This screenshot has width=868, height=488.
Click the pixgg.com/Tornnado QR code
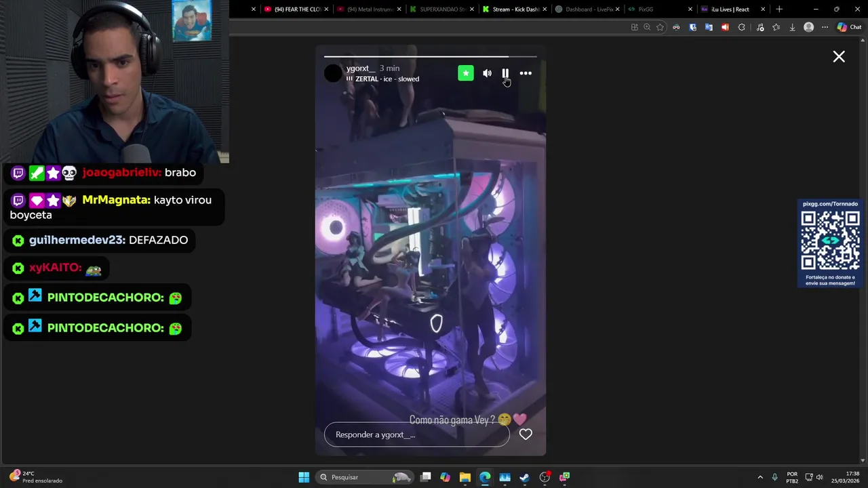(830, 241)
